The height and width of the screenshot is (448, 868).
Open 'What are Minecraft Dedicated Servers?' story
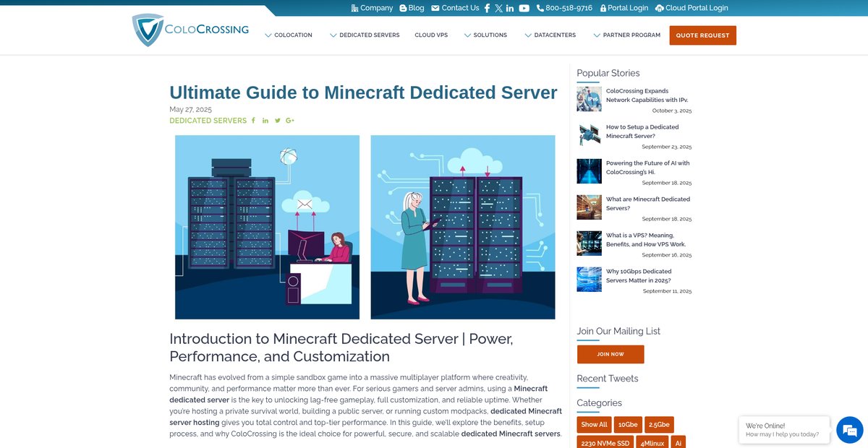pyautogui.click(x=648, y=204)
